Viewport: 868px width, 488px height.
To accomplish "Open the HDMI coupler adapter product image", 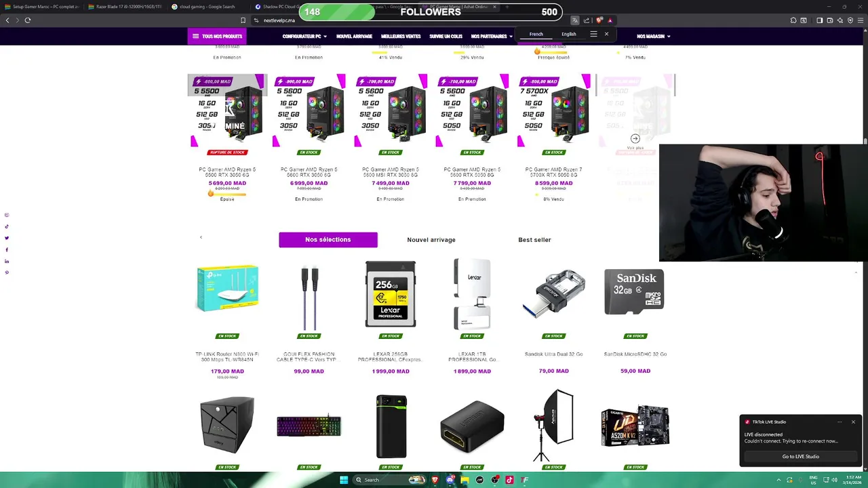I will [x=472, y=426].
